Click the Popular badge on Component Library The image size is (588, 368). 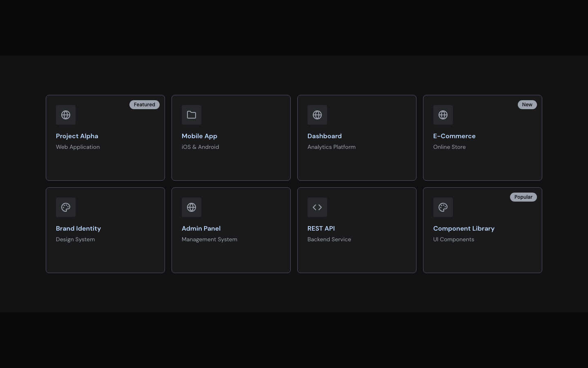click(x=523, y=197)
